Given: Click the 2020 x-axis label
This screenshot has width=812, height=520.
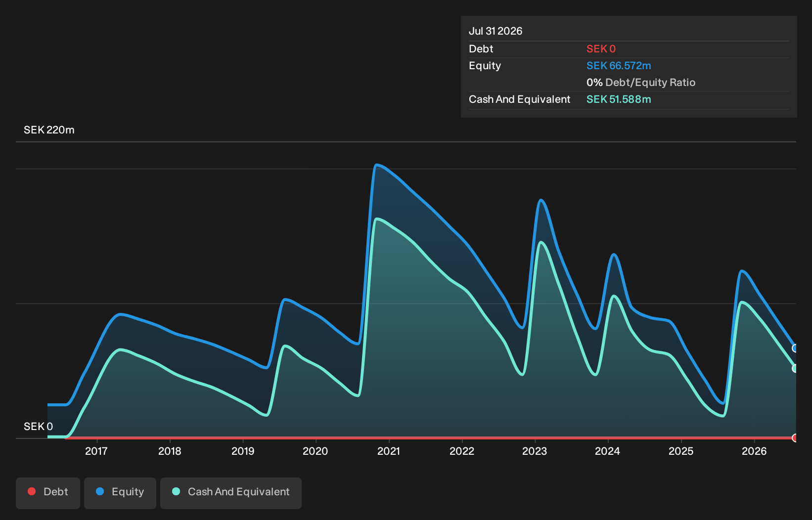Looking at the screenshot, I should coord(316,451).
